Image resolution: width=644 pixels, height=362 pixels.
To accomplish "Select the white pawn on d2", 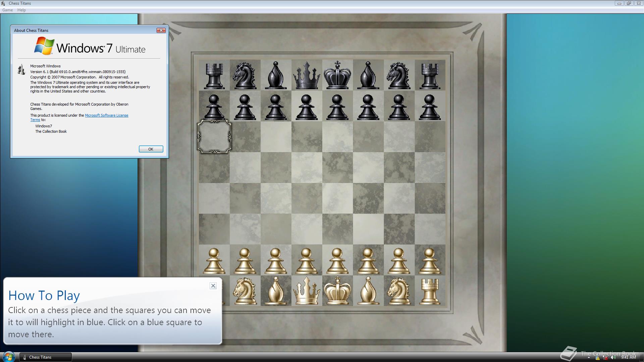I will tap(307, 261).
